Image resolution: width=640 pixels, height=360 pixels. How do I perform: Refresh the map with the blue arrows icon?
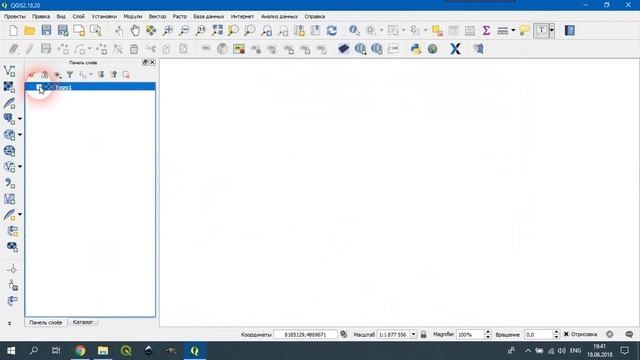click(332, 31)
